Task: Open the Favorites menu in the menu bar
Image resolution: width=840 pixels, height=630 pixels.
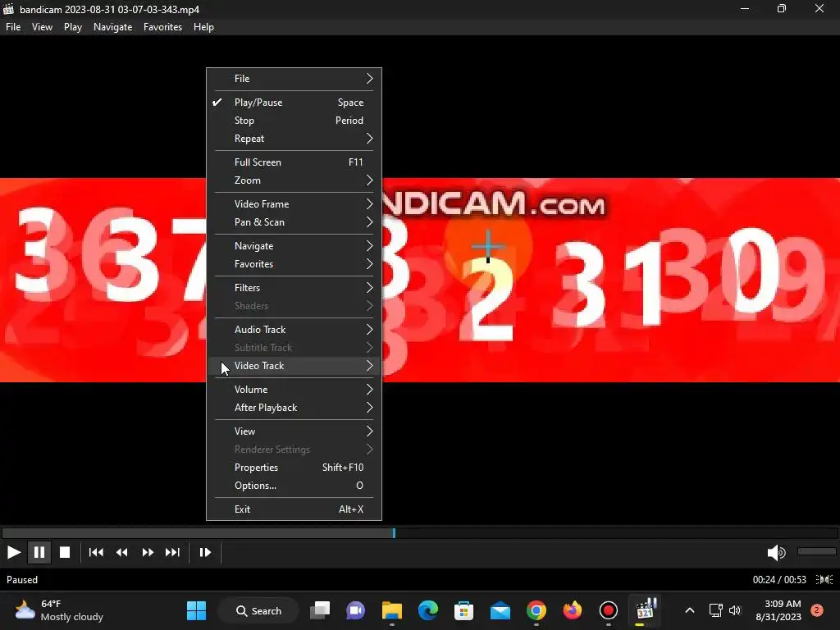Action: [x=162, y=27]
